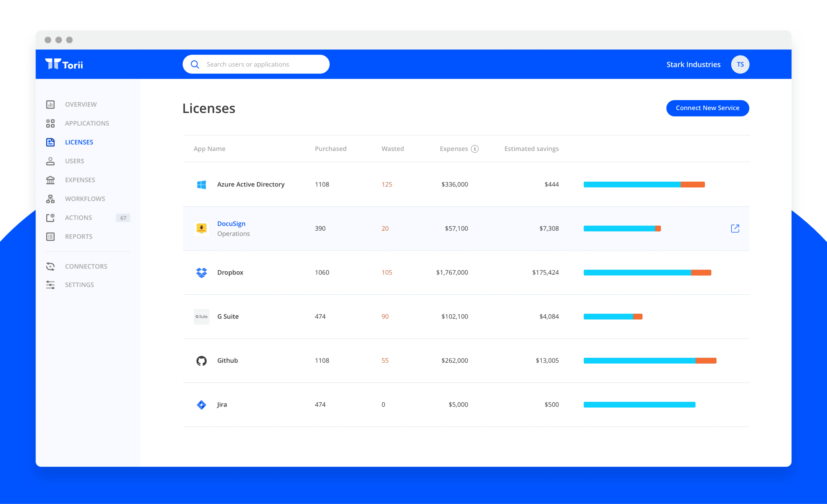Click the DocuSign external link icon
The image size is (827, 504).
735,229
